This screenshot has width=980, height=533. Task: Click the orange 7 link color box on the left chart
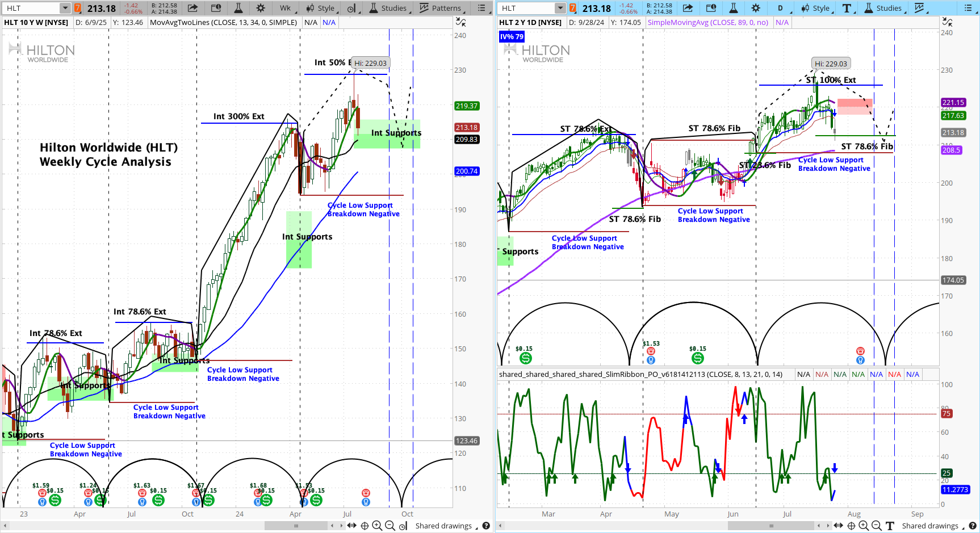78,8
